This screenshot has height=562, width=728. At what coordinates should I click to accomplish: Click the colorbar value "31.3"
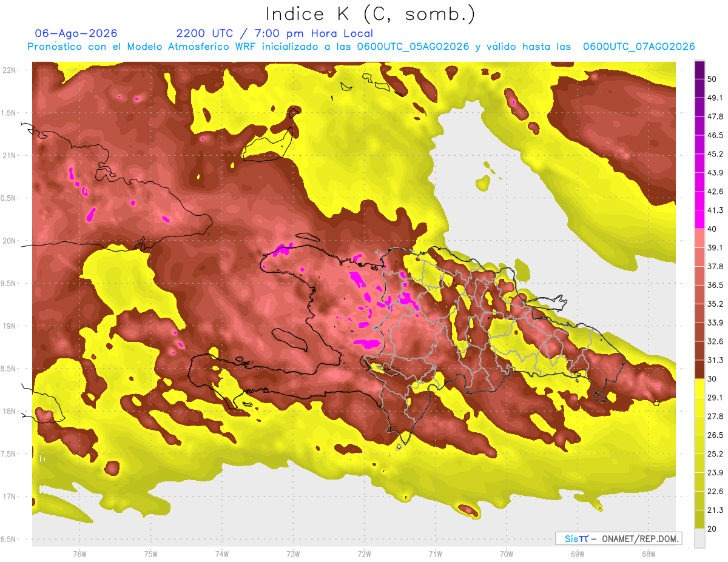[715, 360]
